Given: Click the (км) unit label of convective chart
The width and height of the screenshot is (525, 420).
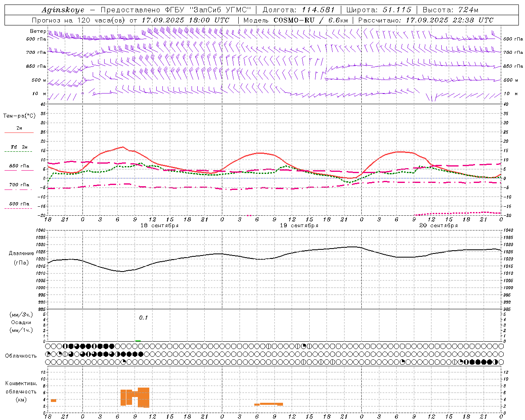Looking at the screenshot, I should [21, 399].
